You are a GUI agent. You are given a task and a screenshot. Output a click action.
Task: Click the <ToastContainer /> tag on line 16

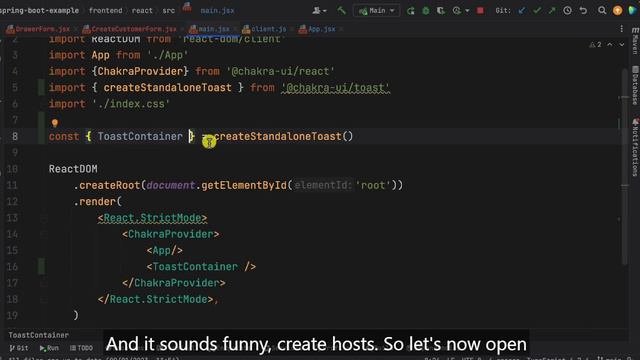pyautogui.click(x=201, y=267)
